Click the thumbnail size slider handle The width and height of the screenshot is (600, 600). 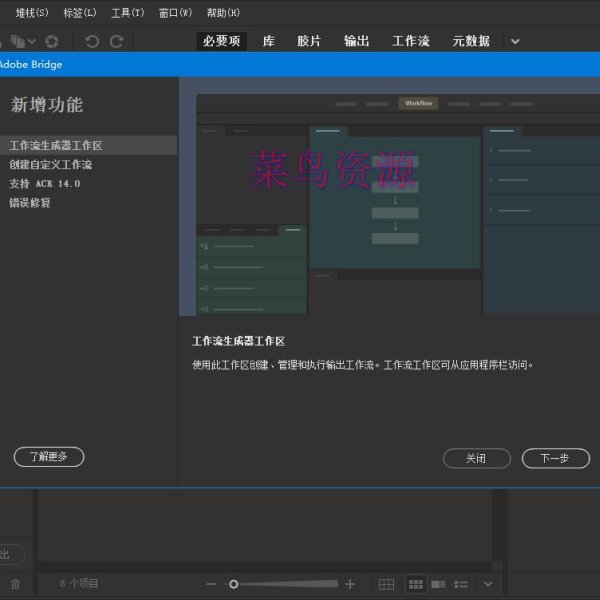233,584
